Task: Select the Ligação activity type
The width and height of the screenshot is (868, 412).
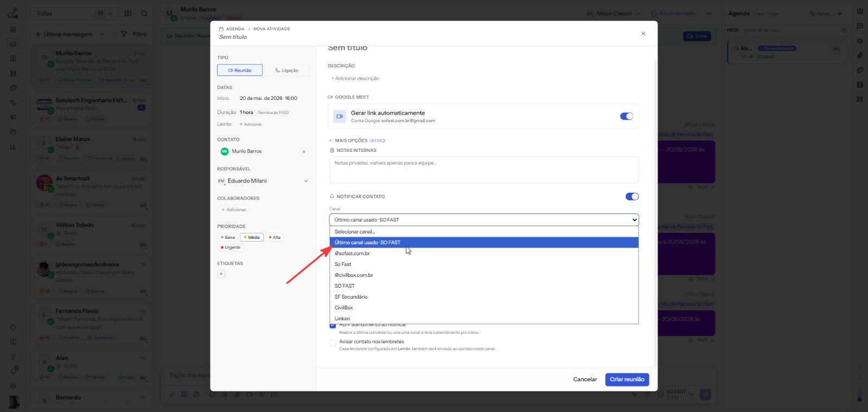Action: pyautogui.click(x=286, y=70)
